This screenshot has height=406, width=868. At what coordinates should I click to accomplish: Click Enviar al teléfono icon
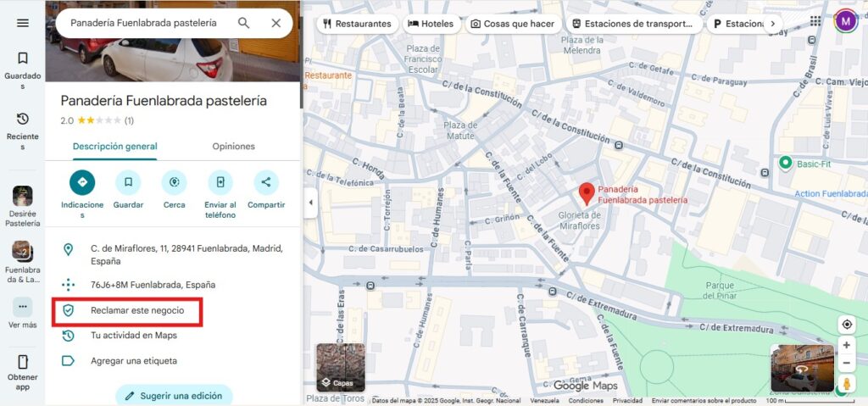(220, 182)
